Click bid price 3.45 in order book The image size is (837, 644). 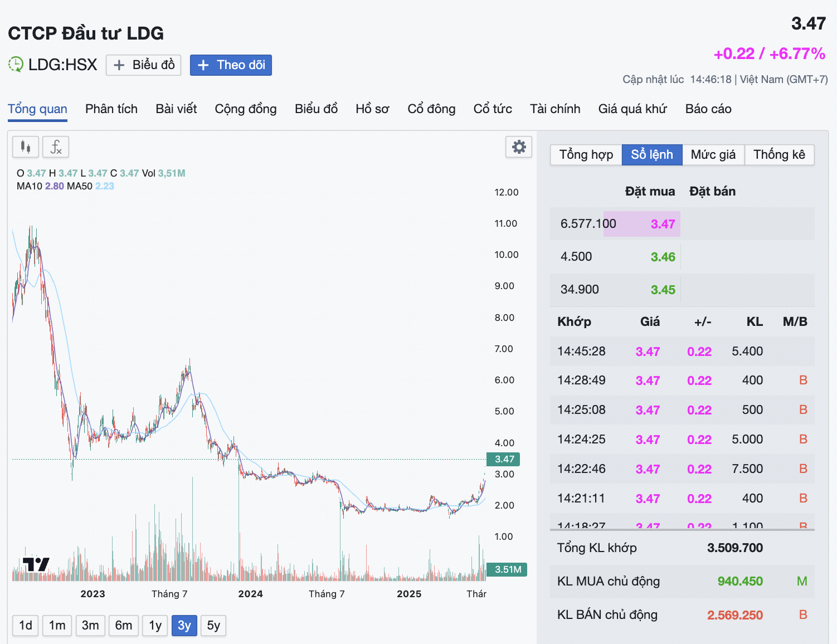point(663,290)
